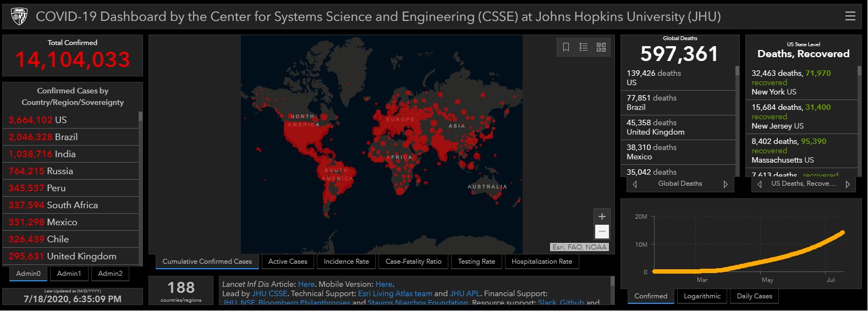Click 139,426 deaths US entry
This screenshot has width=868, height=311.
click(679, 78)
